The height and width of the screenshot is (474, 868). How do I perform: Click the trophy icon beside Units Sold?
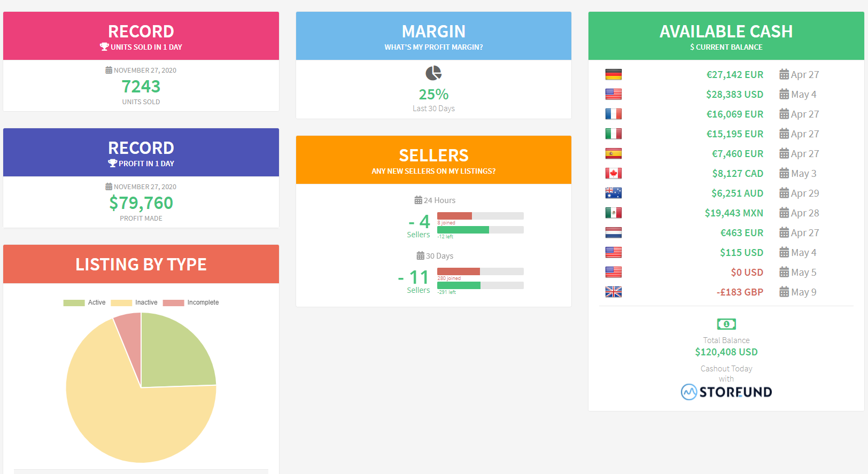pos(104,47)
